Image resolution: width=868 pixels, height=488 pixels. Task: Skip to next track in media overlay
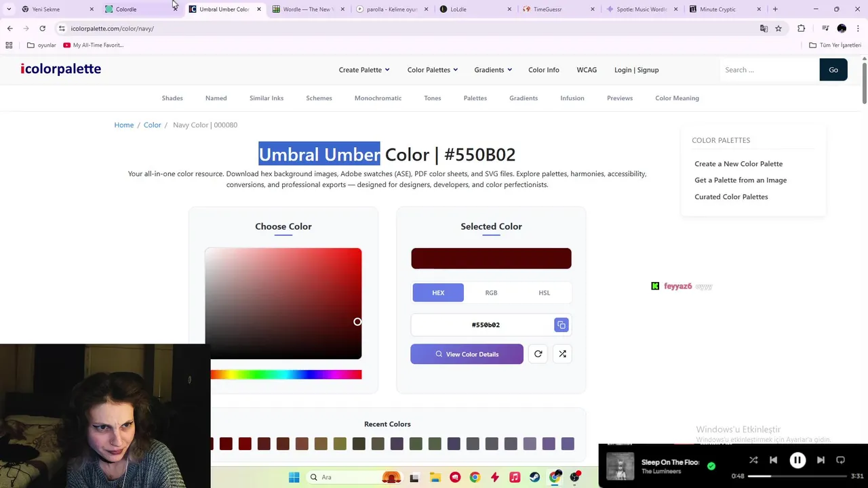point(821,460)
